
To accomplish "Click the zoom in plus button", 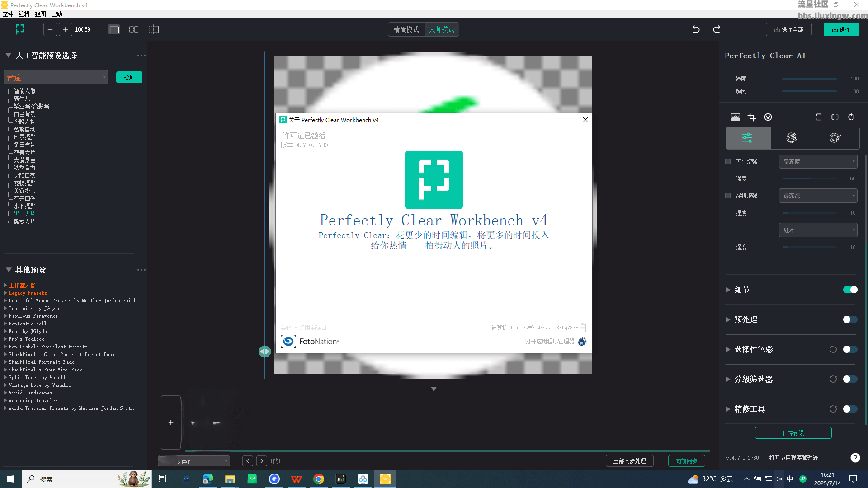I will [66, 29].
